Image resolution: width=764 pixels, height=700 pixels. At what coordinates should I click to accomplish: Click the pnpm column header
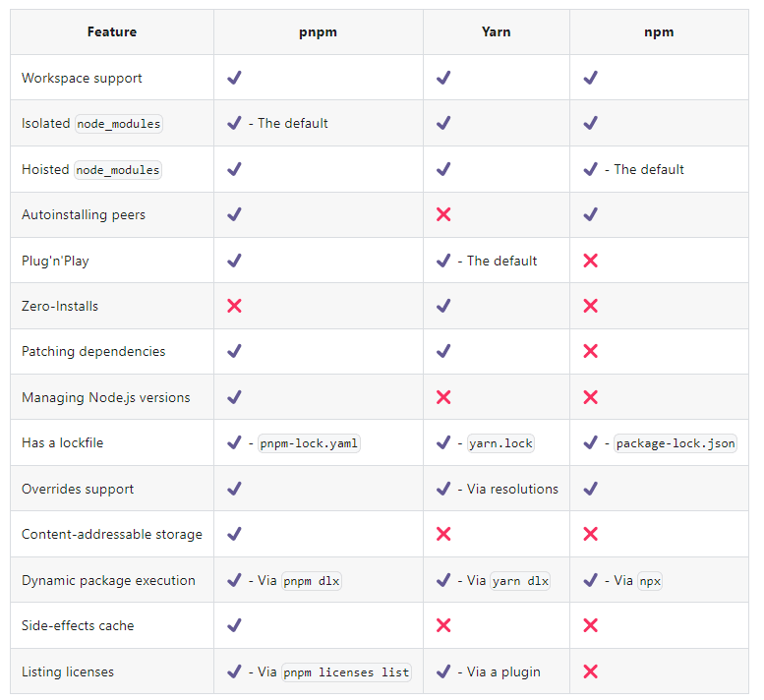point(319,32)
